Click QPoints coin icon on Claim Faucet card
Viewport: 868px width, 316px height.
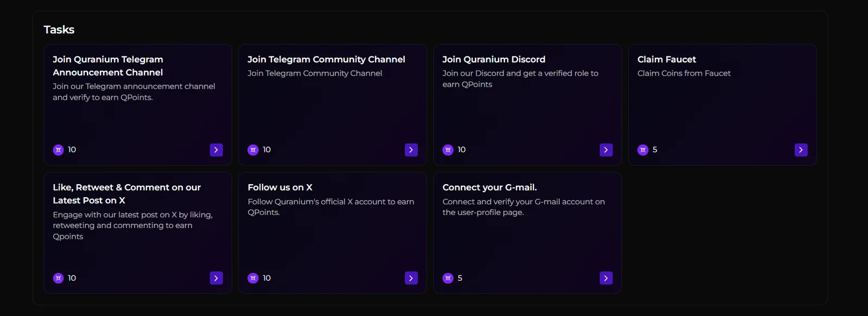tap(643, 150)
